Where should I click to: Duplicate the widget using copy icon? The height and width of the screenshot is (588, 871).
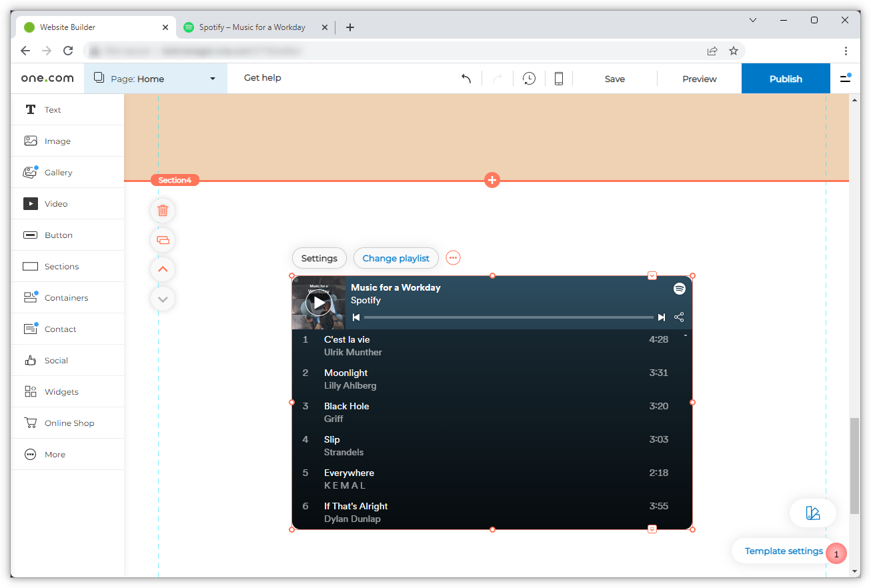[x=162, y=240]
